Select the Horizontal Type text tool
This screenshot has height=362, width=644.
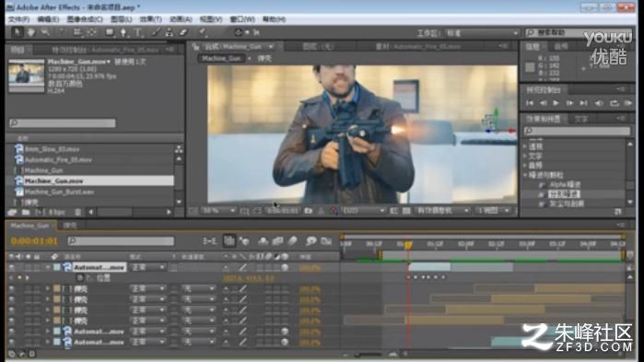tap(138, 32)
